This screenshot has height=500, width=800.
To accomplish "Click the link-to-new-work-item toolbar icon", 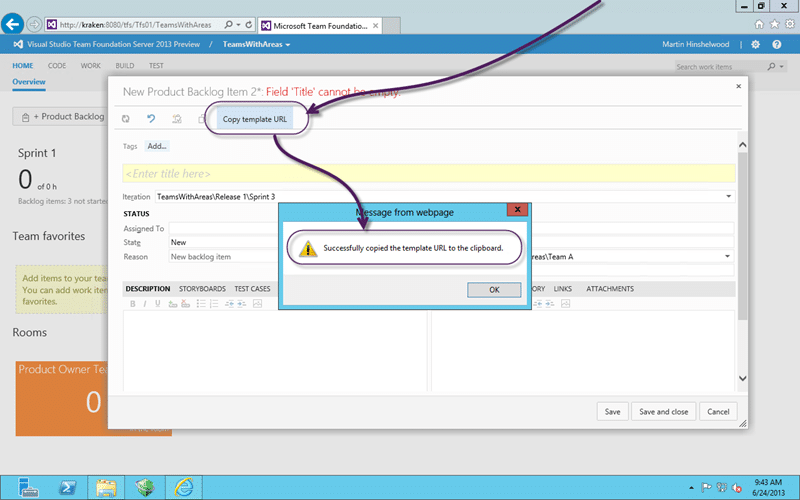I will pyautogui.click(x=177, y=119).
